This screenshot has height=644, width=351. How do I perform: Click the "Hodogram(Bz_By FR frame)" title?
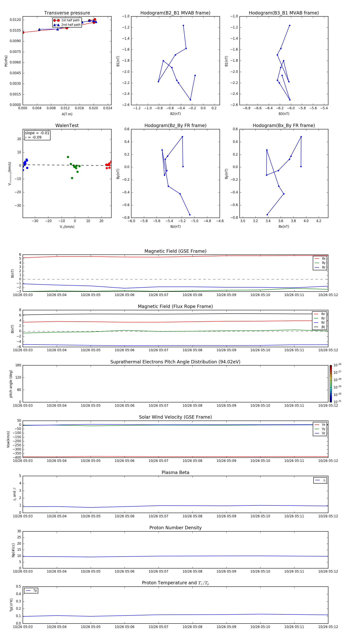tap(175, 125)
